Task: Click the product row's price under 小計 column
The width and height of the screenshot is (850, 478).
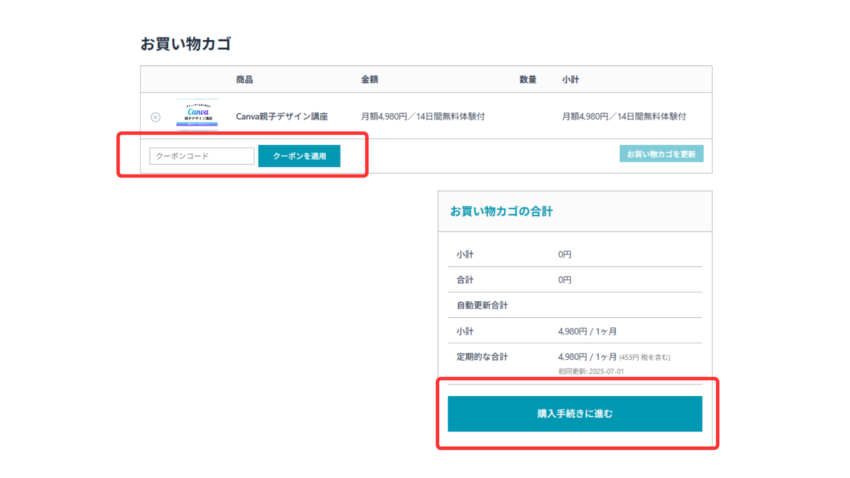Action: click(x=625, y=116)
